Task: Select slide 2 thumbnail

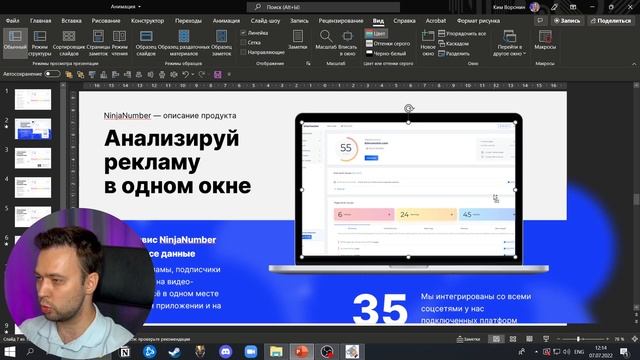Action: [33, 129]
